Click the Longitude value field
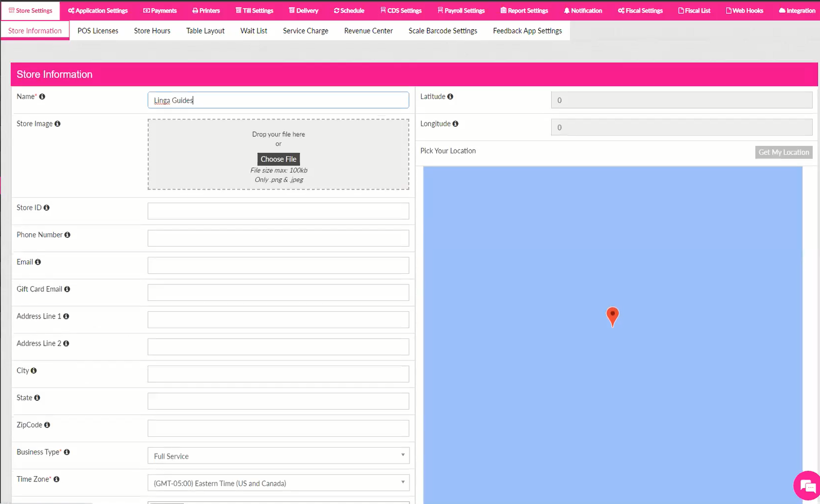Screen dimensions: 820x504 click(682, 127)
